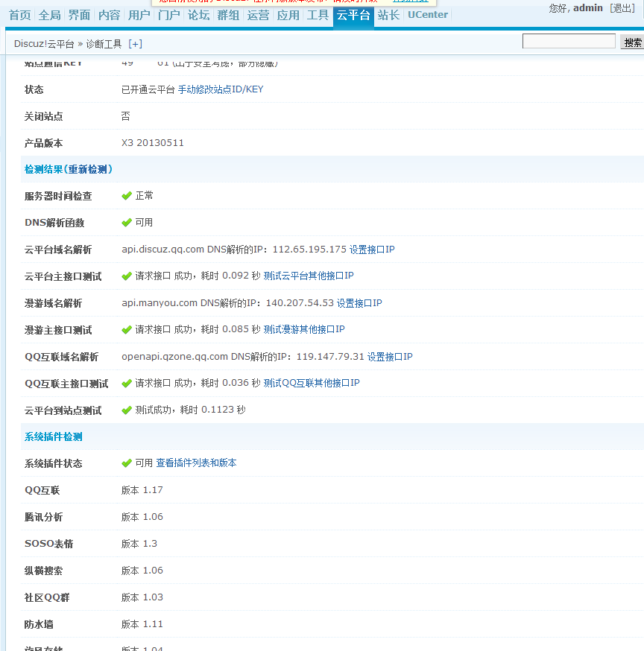
Task: Click the [+] shortcut beside 诊断工具
Action: point(136,44)
